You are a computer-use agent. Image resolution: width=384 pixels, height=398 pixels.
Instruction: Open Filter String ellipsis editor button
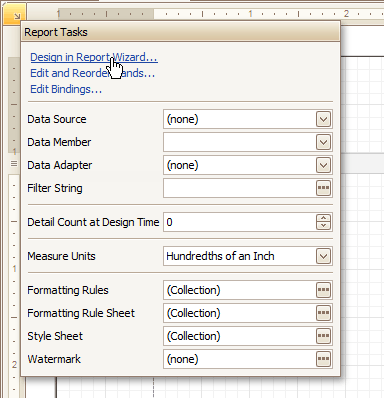point(323,188)
